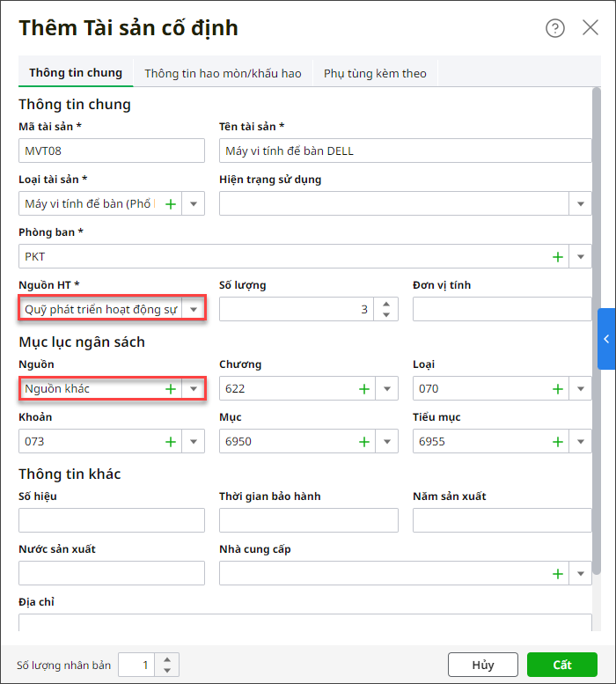616x684 pixels.
Task: Click green plus in Phòng ban field
Action: tap(557, 257)
